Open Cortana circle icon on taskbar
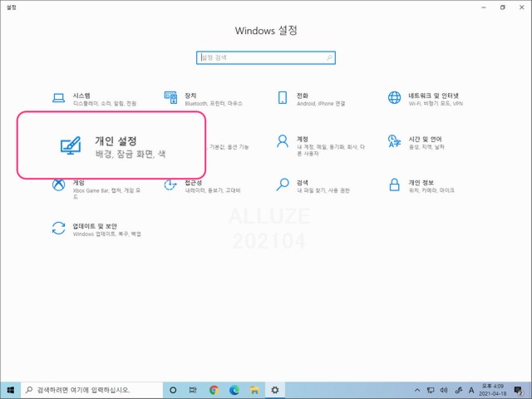532x399 pixels. point(173,390)
